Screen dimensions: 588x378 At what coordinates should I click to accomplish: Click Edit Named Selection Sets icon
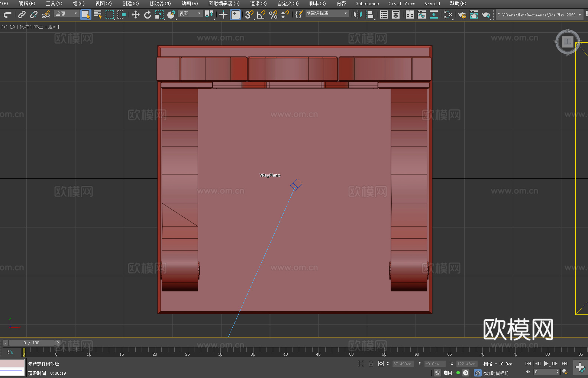click(x=299, y=14)
